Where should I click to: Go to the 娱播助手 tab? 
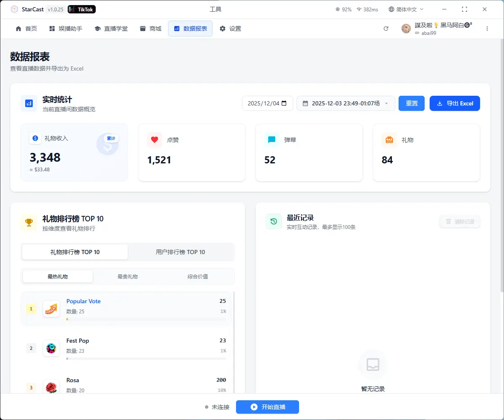pos(66,29)
